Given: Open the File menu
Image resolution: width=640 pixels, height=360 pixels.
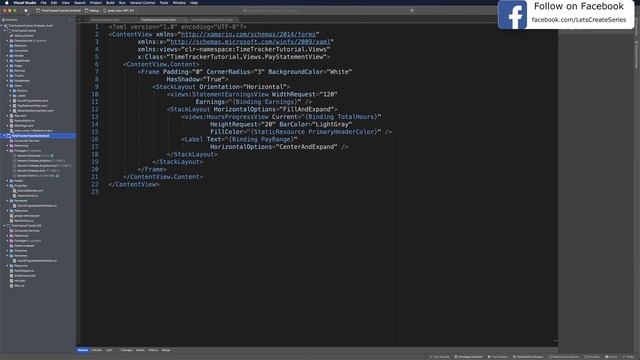Looking at the screenshot, I should pyautogui.click(x=43, y=2).
